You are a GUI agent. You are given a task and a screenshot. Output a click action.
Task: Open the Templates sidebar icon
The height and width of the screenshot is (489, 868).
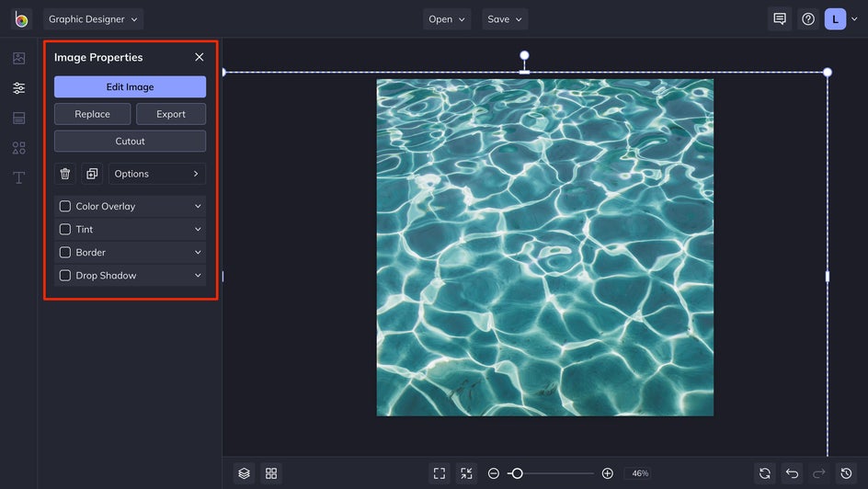(18, 118)
